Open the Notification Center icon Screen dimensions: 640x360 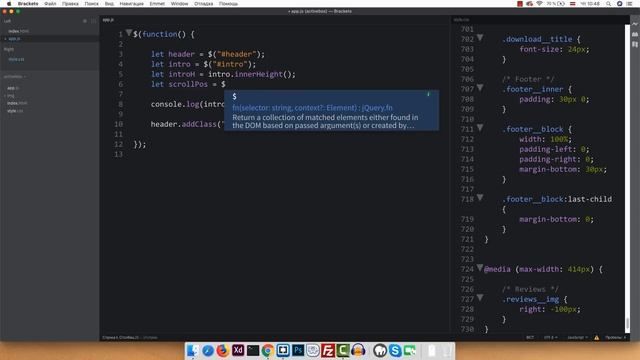pos(629,4)
